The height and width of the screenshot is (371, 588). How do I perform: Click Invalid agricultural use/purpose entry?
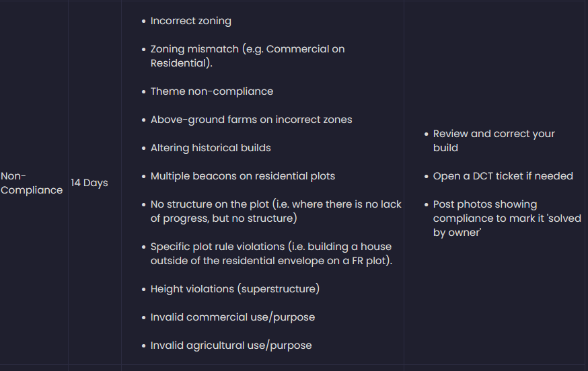coord(231,345)
